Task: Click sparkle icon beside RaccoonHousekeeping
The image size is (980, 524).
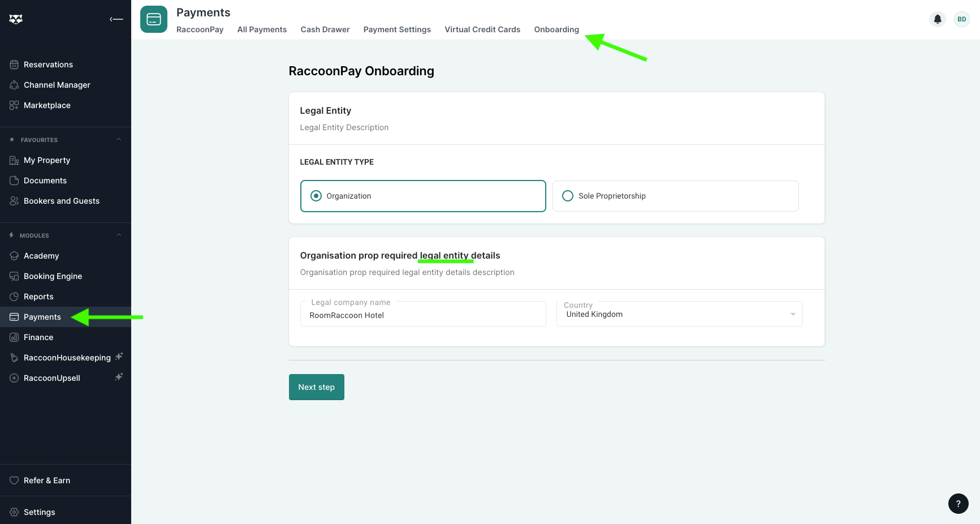Action: tap(119, 357)
